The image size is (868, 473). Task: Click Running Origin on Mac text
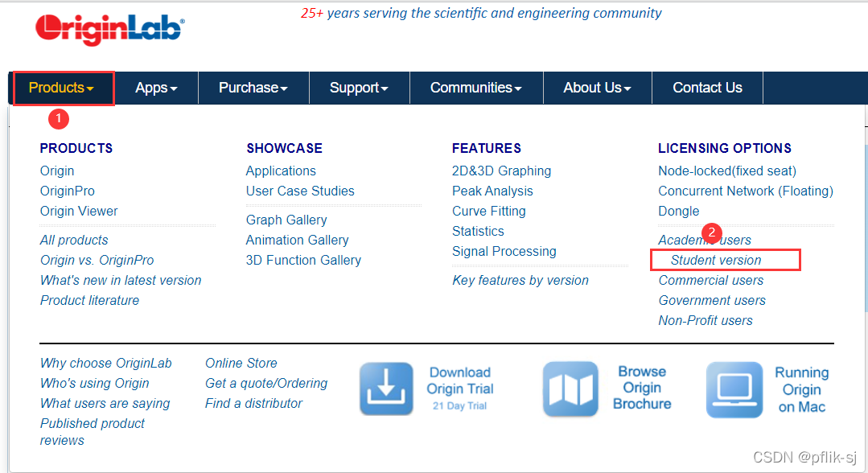(801, 389)
